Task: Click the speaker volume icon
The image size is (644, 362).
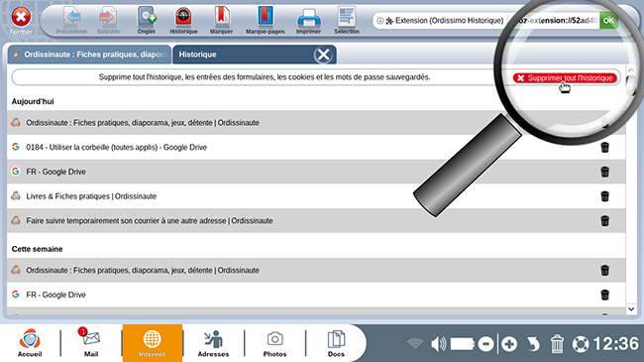Action: pyautogui.click(x=438, y=343)
